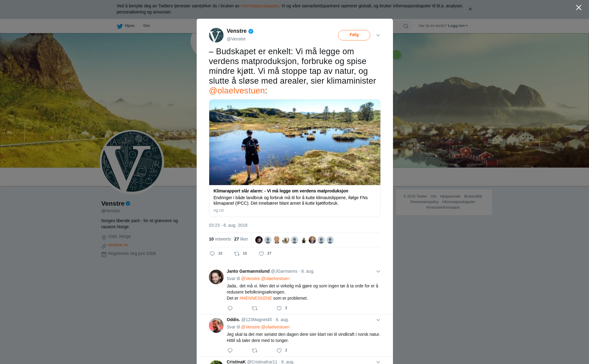Like the reply from Oddis.
The height and width of the screenshot is (364, 589).
[279, 351]
